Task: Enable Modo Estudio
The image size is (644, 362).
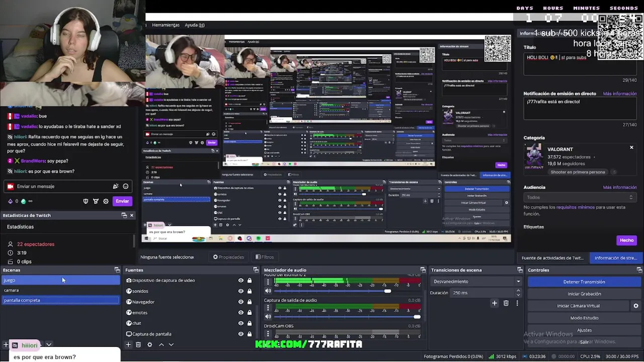Action: [584, 318]
